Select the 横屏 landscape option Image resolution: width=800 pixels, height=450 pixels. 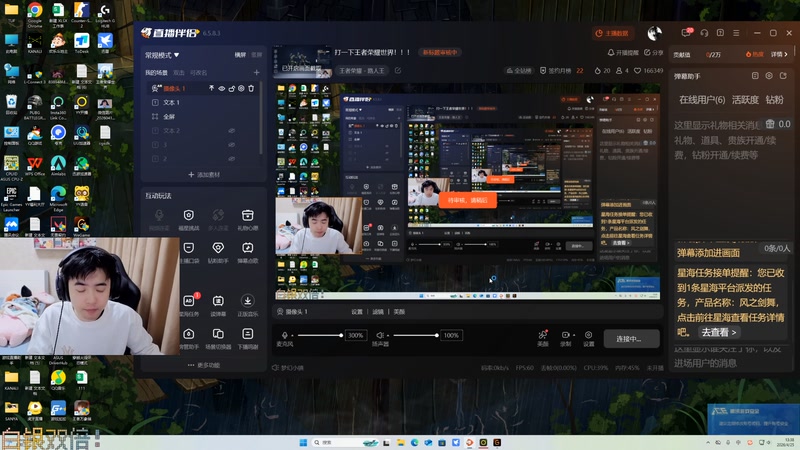tap(240, 55)
